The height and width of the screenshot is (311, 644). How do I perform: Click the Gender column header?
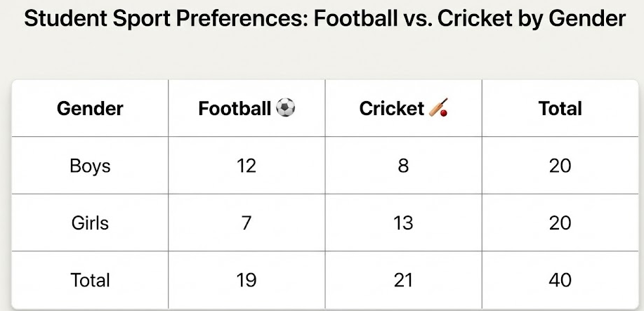pyautogui.click(x=90, y=108)
